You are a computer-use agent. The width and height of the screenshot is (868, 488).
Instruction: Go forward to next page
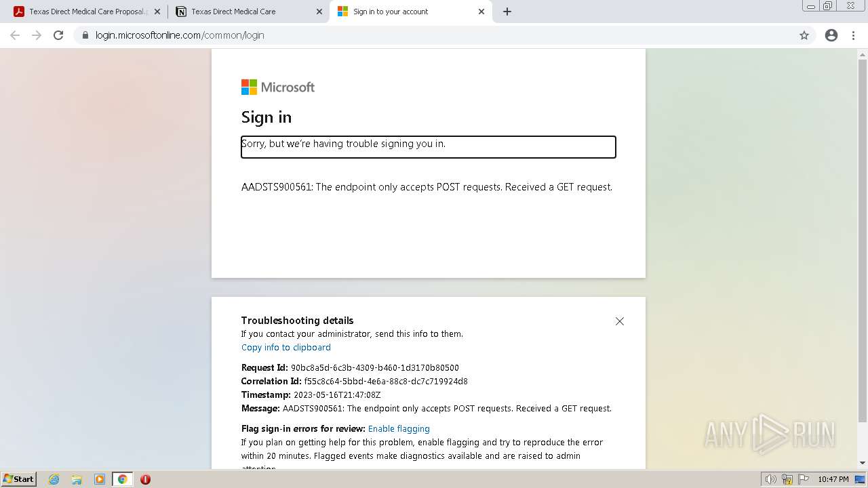(x=37, y=35)
